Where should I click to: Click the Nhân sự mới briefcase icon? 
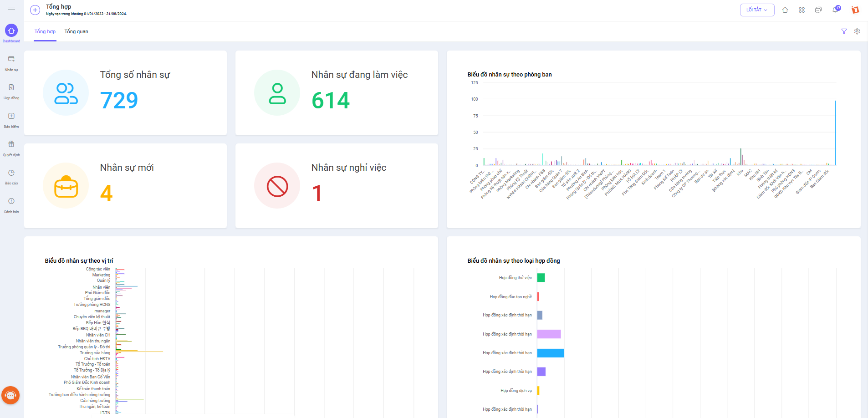coord(66,186)
